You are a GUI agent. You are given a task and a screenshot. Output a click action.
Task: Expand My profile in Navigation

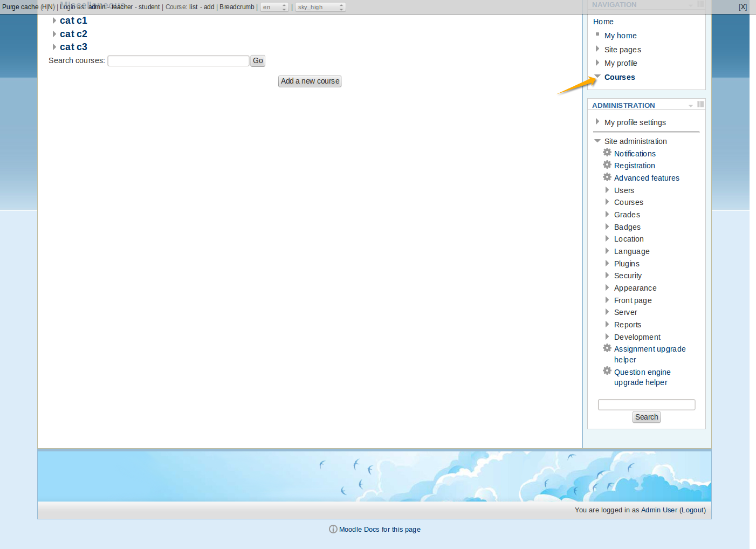coord(597,63)
